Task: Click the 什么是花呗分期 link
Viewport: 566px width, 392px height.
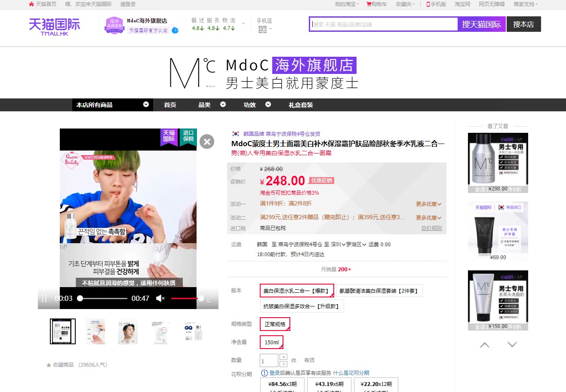Action: (351, 373)
